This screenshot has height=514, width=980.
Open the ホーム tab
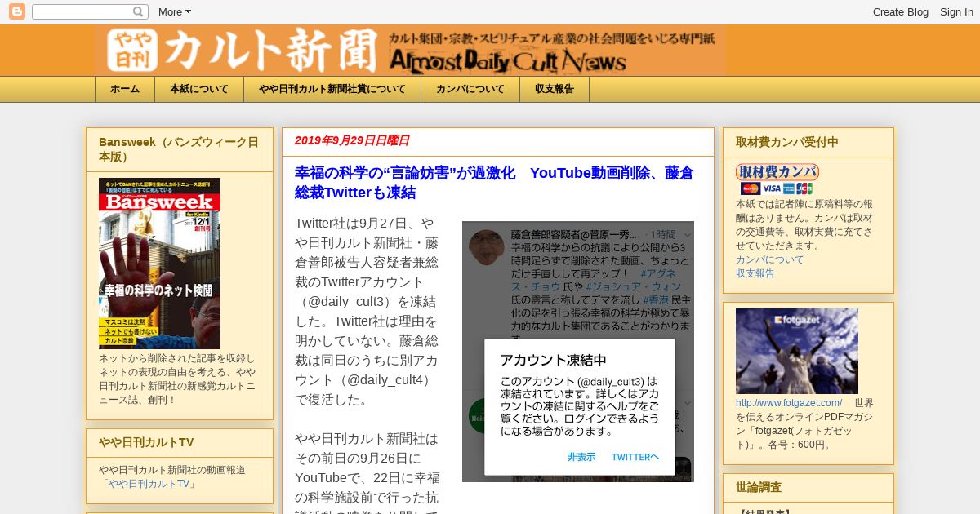point(125,89)
